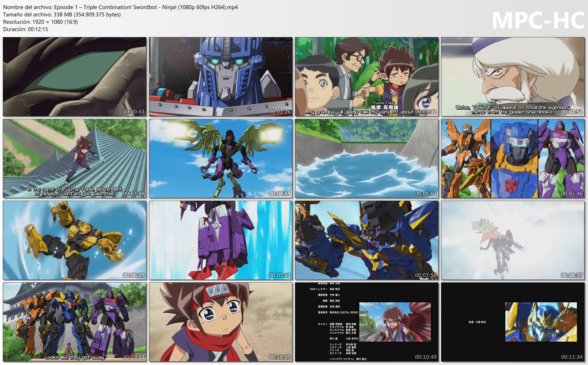Image resolution: width=588 pixels, height=365 pixels.
Task: Select the faded white frame at 00:08:37
Action: coord(513,240)
